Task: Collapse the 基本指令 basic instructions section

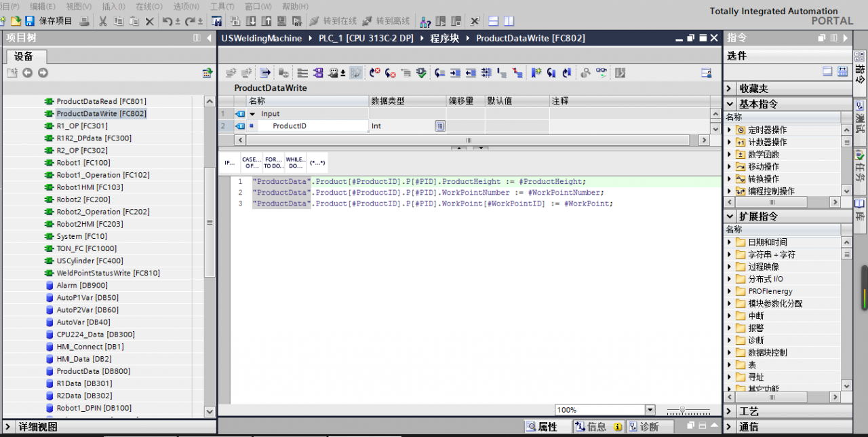Action: (x=730, y=104)
